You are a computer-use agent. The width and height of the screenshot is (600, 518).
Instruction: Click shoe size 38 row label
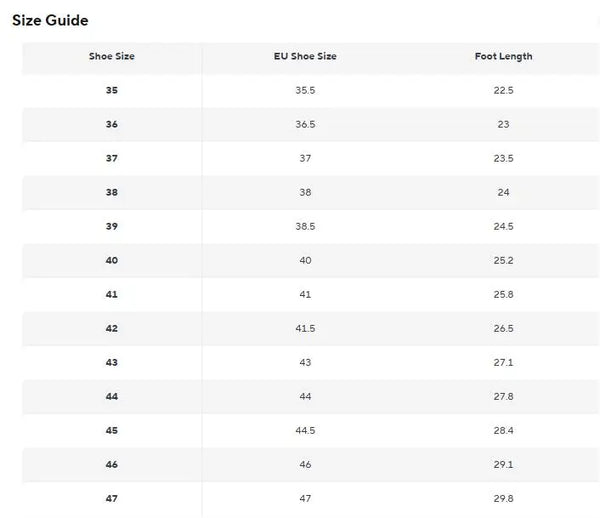click(112, 192)
